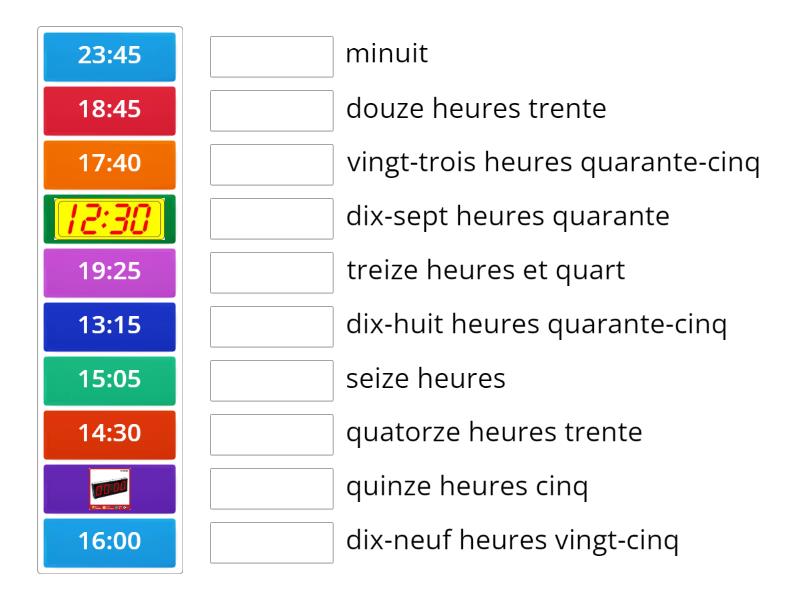Choose the dark blue 13:15 tile
Image resolution: width=800 pixels, height=600 pixels.
click(110, 326)
